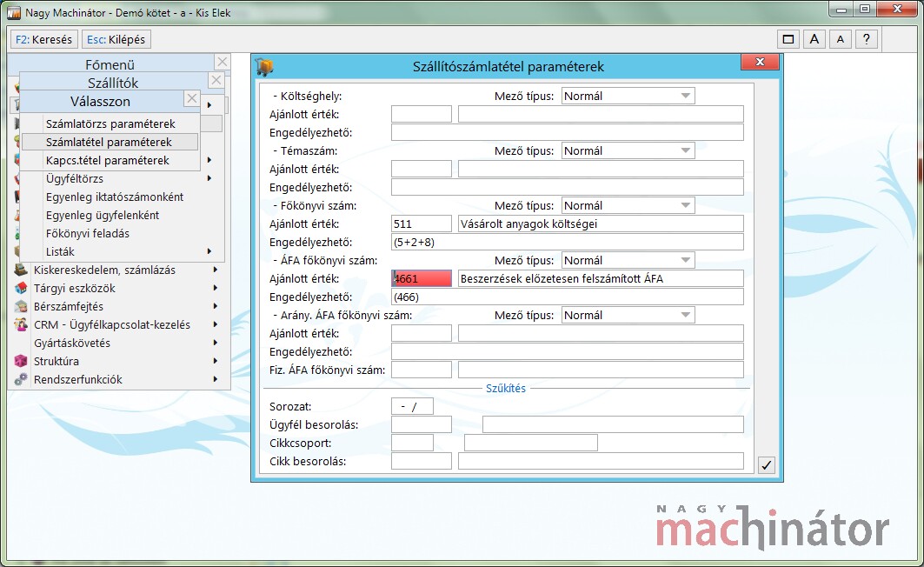Click the Bérszámfejtés icon

click(x=21, y=306)
